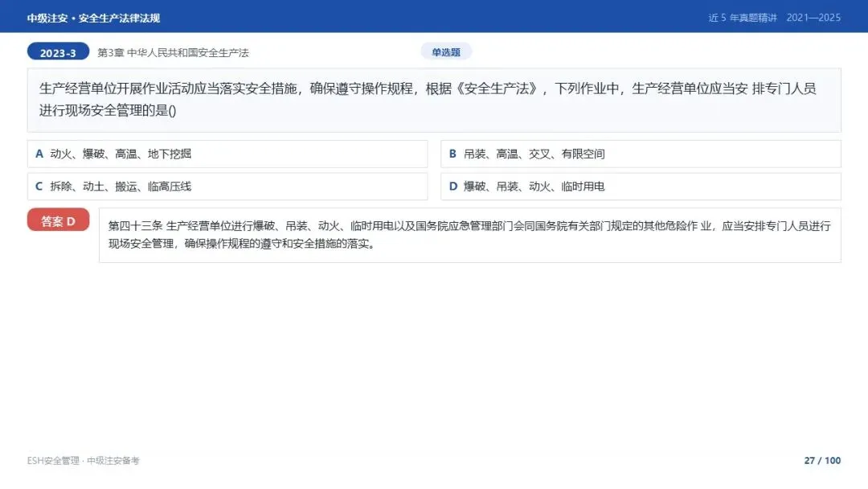The width and height of the screenshot is (868, 489).
Task: Click the 2021—2025 year range text
Action: point(813,18)
